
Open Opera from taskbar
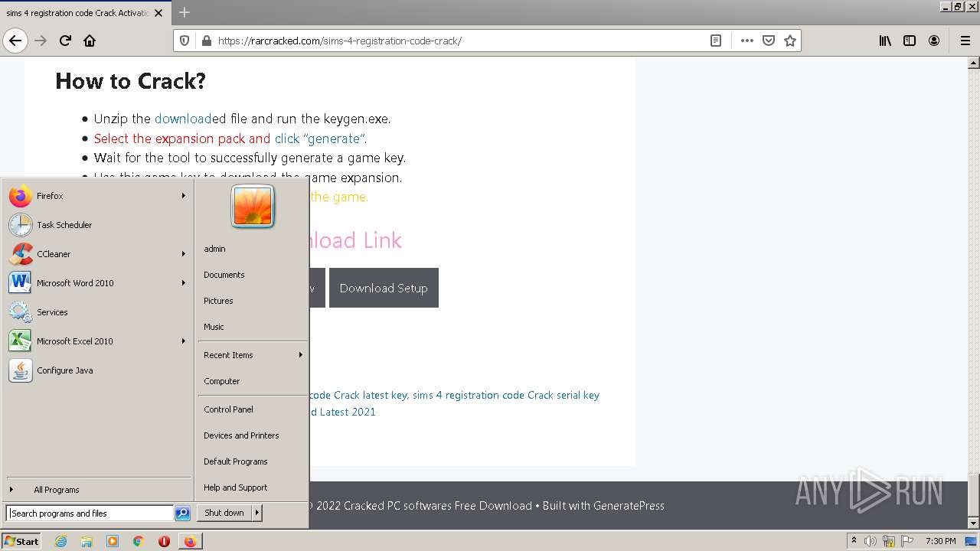click(164, 541)
